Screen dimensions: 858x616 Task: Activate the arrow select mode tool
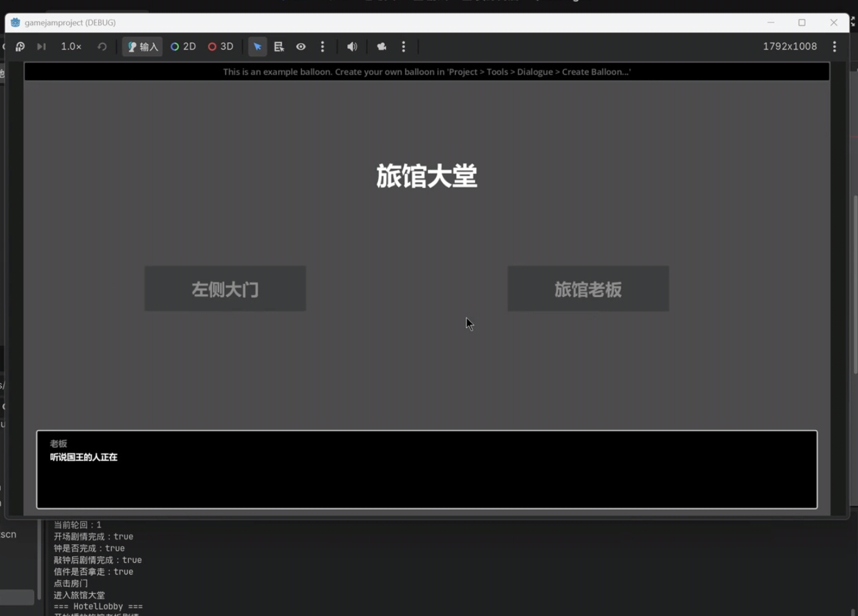(x=257, y=46)
